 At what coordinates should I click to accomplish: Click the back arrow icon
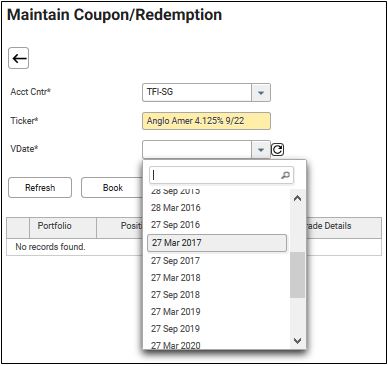click(x=18, y=58)
